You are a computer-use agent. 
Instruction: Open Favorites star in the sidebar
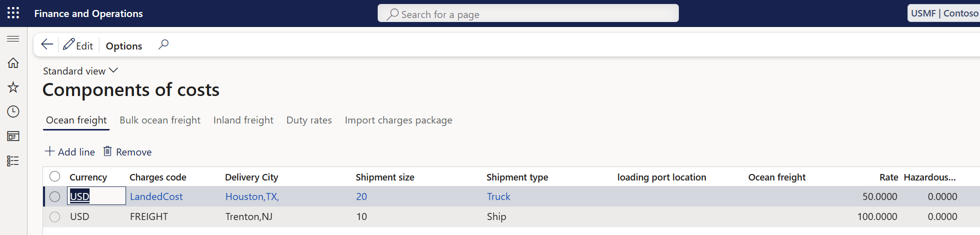tap(14, 87)
